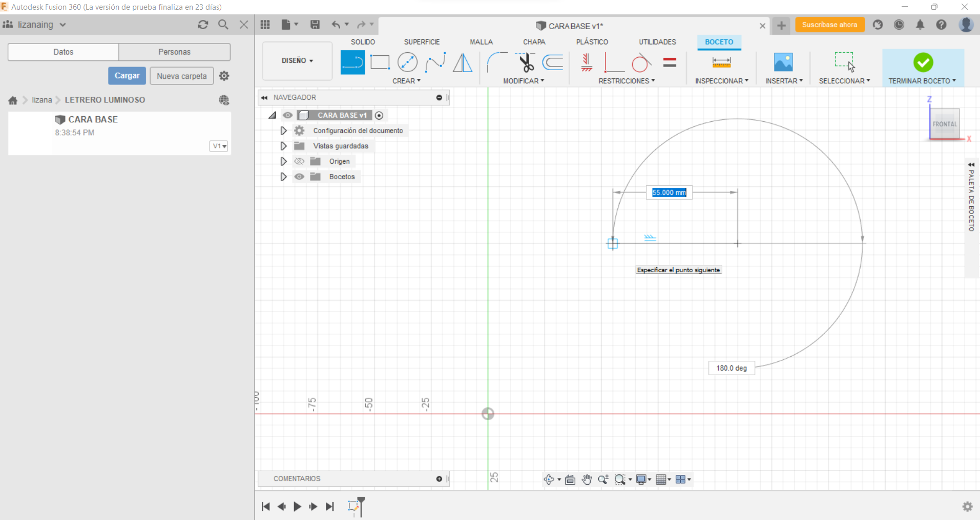Toggle the data panel grid icon
Image resolution: width=980 pixels, height=520 pixels.
[x=265, y=25]
